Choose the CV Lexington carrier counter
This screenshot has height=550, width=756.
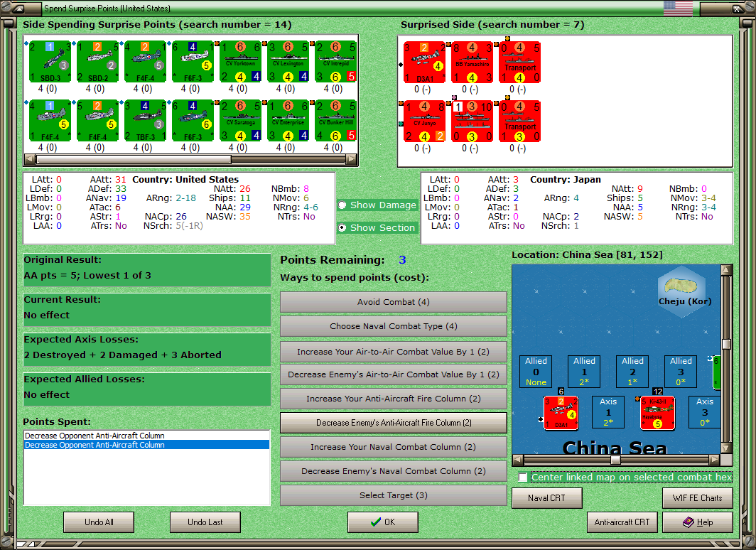tap(288, 62)
